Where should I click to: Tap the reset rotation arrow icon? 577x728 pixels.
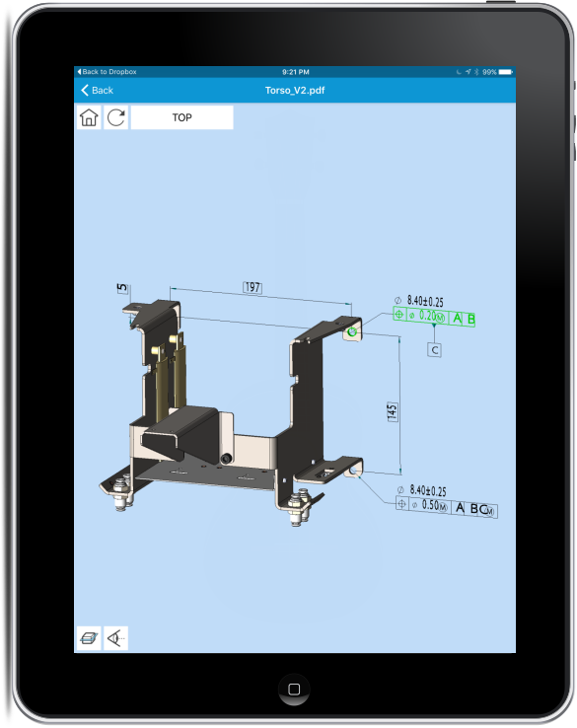tap(116, 117)
